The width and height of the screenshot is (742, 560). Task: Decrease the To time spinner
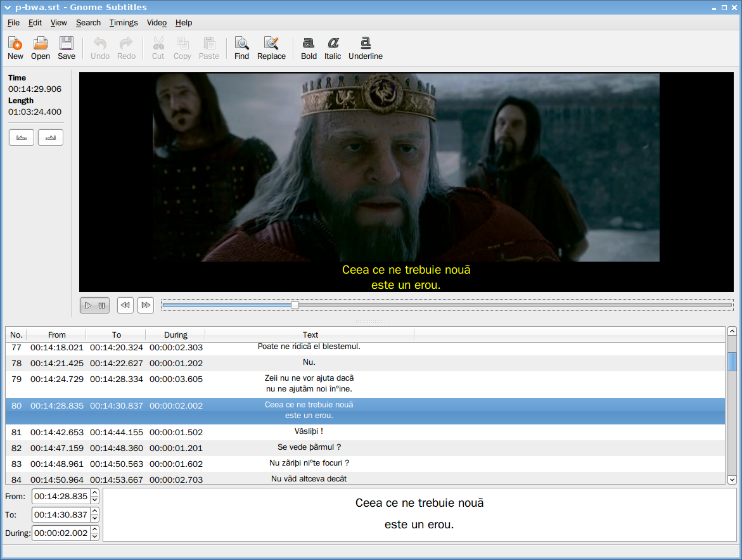(95, 518)
